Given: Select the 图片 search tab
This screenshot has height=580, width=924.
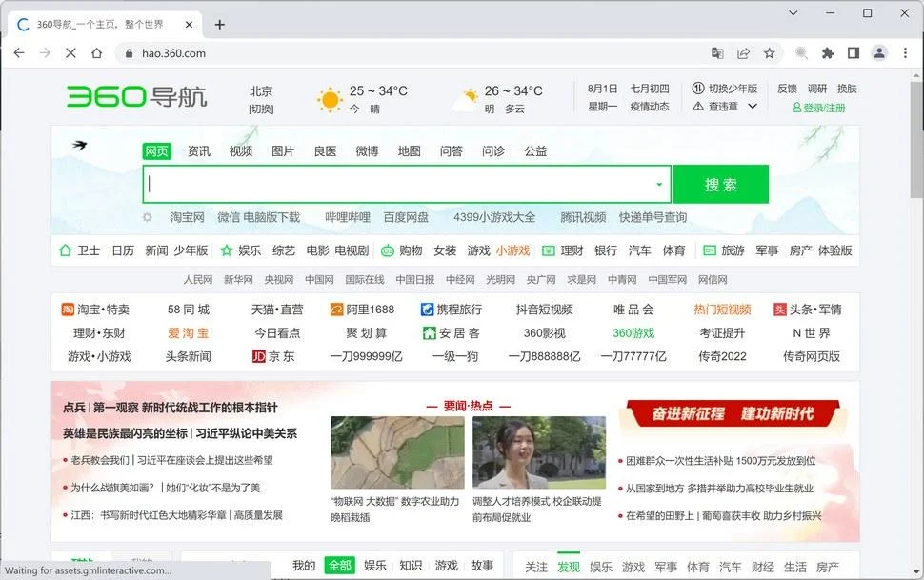Looking at the screenshot, I should click(283, 151).
